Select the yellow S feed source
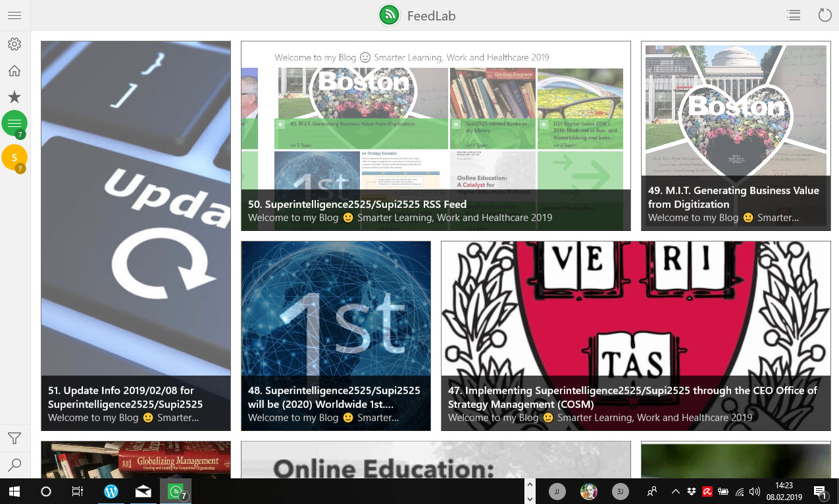The width and height of the screenshot is (839, 504). pos(14,158)
